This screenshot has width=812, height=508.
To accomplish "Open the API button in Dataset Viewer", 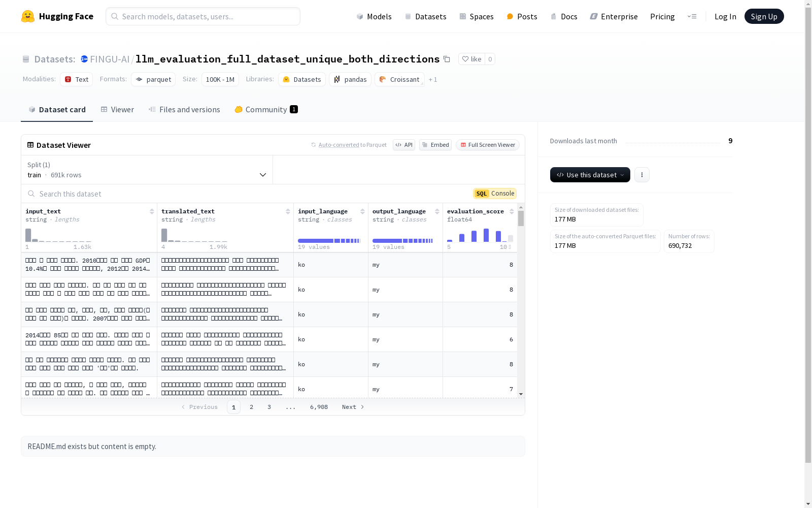I will 404,145.
